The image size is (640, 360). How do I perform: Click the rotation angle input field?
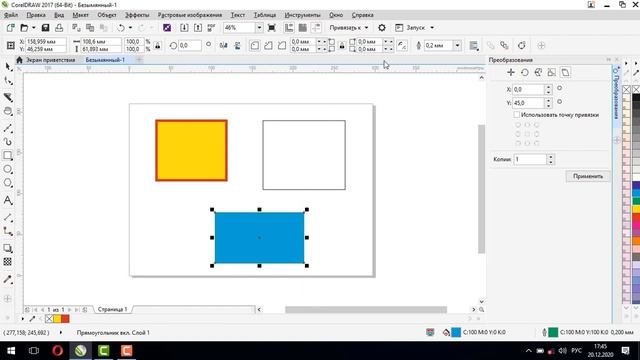click(190, 45)
